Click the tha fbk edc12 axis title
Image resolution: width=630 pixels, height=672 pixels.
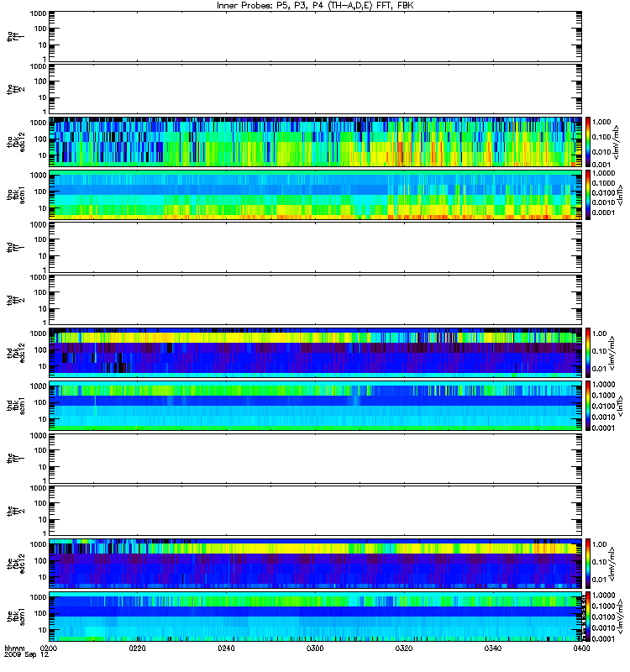16,142
